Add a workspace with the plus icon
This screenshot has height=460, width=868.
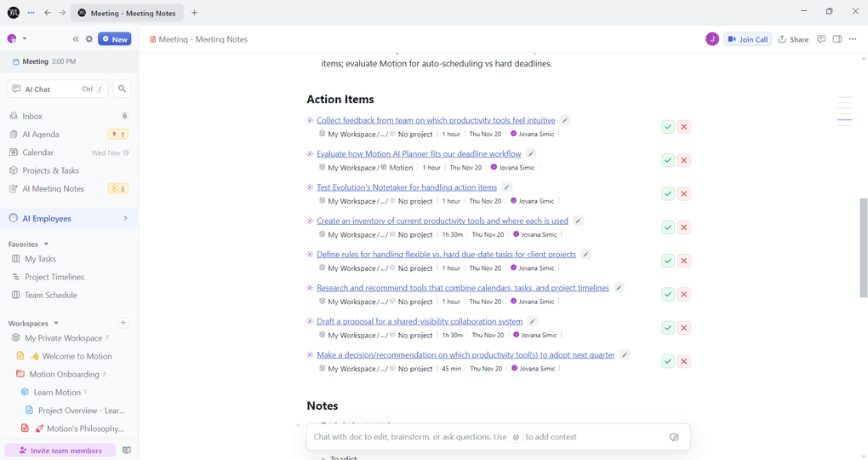point(123,323)
